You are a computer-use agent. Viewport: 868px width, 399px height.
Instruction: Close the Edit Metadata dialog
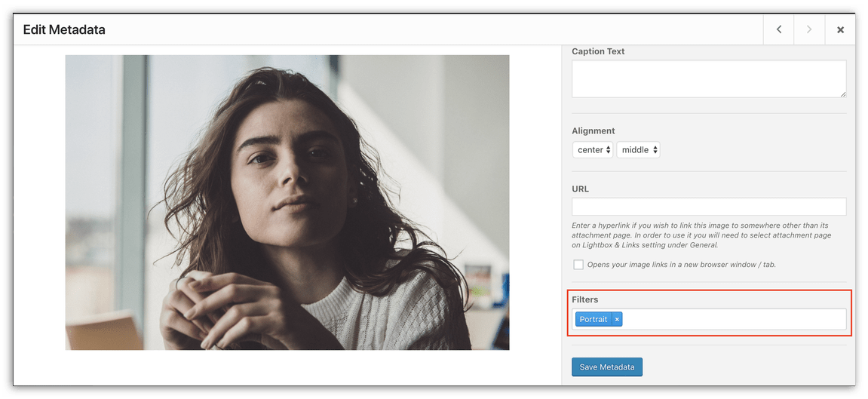click(840, 29)
